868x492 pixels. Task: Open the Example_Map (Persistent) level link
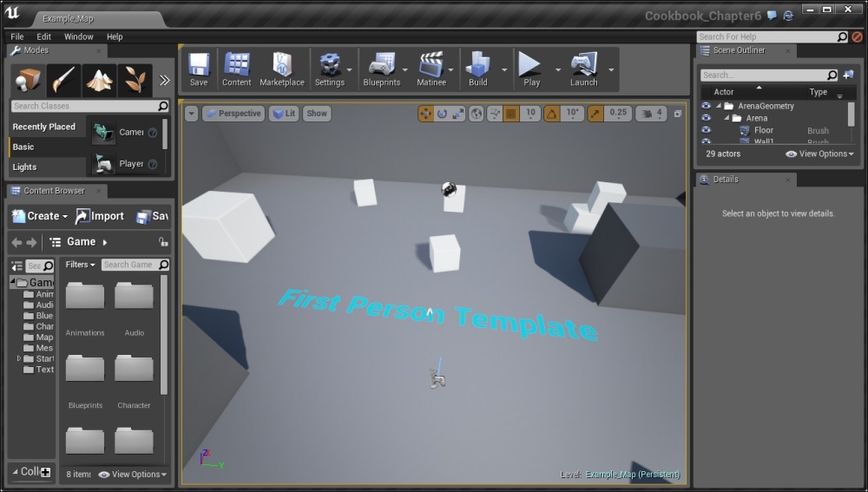pyautogui.click(x=633, y=475)
